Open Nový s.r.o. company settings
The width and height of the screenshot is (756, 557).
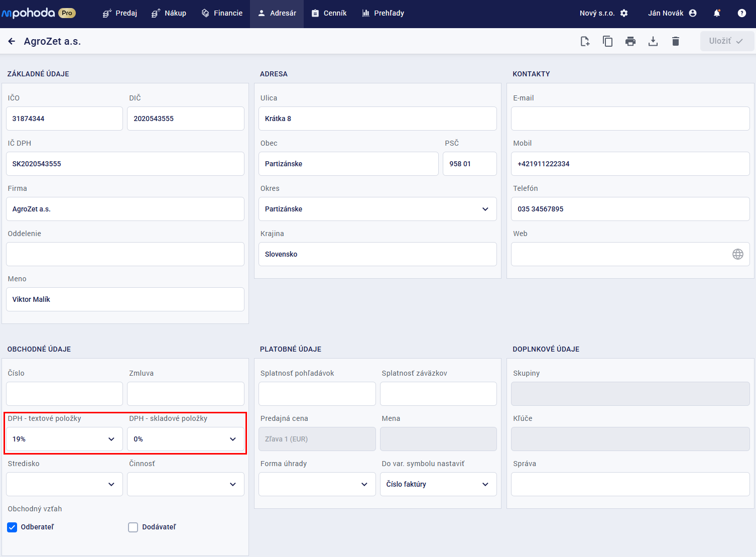(x=603, y=13)
